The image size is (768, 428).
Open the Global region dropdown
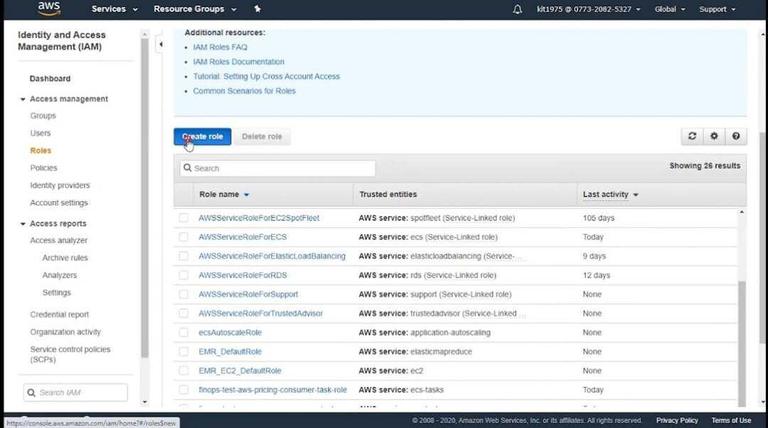pos(670,9)
